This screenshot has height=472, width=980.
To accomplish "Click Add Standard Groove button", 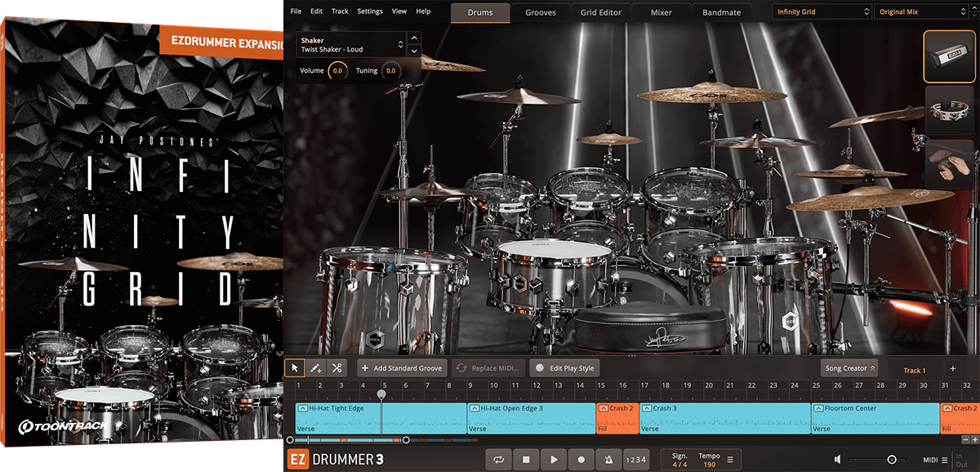I will pos(401,368).
